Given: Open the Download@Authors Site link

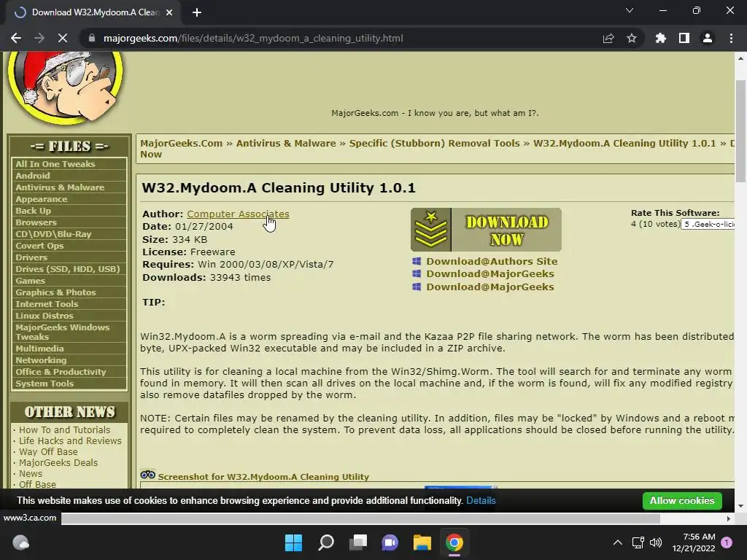Looking at the screenshot, I should point(492,261).
